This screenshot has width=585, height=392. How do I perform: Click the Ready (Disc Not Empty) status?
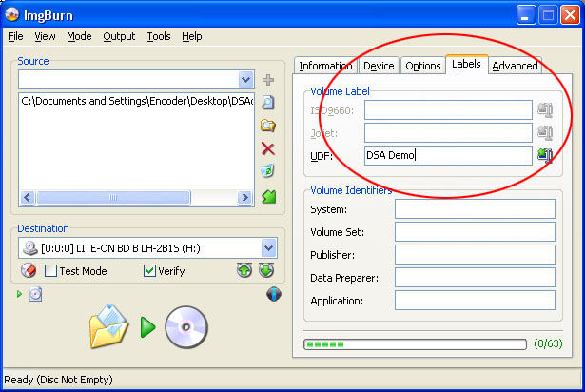tap(58, 380)
